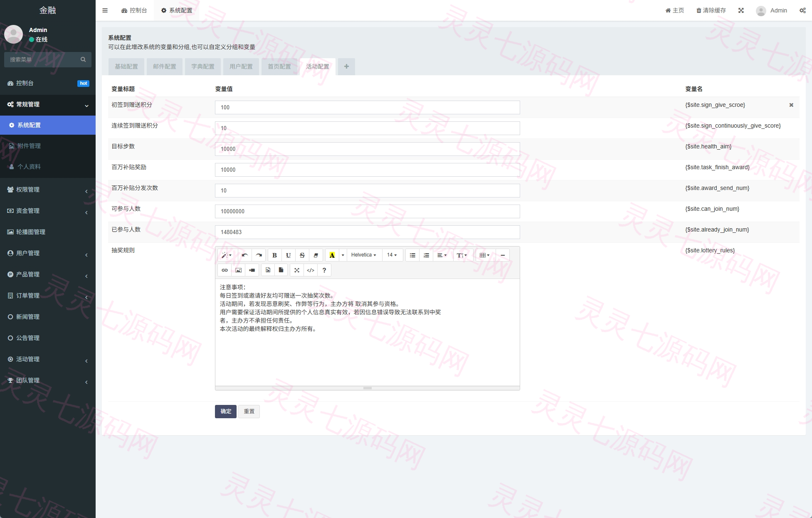The height and width of the screenshot is (518, 812).
Task: Add a new config group with plus tab
Action: click(346, 67)
